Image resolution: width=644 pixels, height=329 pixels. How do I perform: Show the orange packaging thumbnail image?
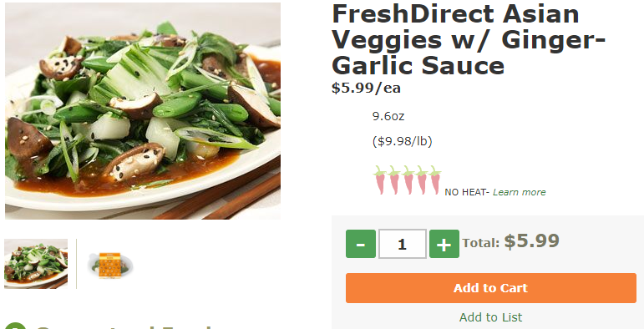point(110,266)
